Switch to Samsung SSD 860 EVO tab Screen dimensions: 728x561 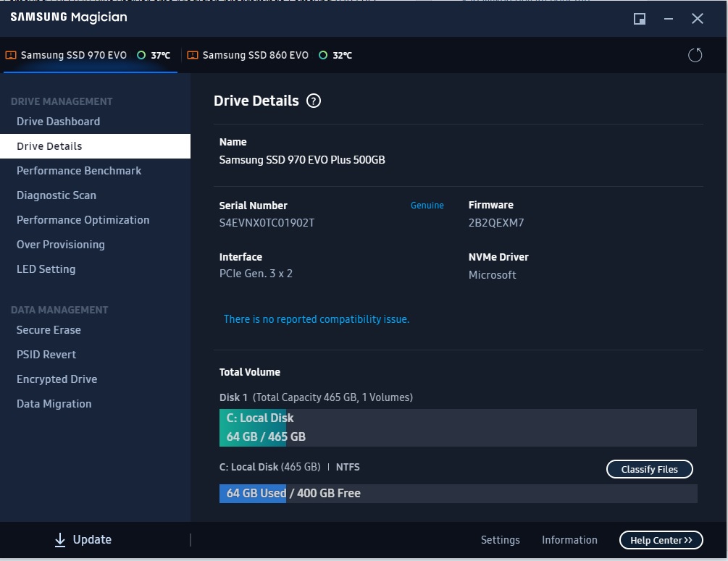(269, 55)
